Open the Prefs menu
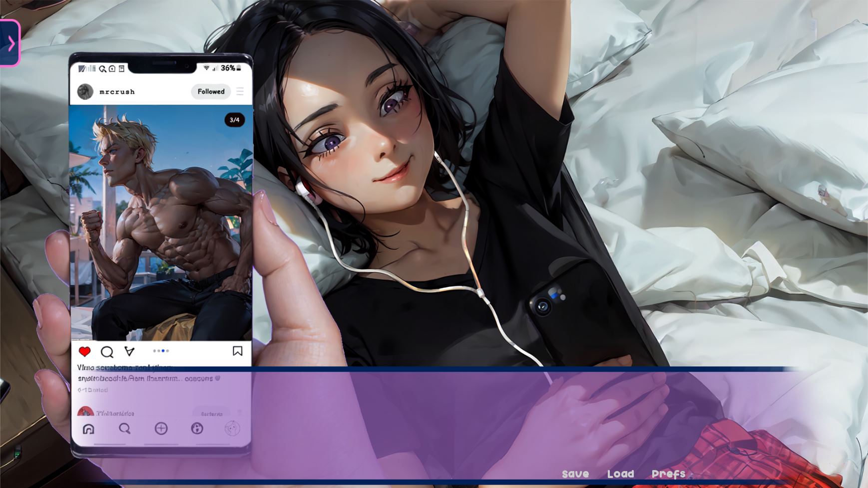The image size is (868, 488). point(668,474)
